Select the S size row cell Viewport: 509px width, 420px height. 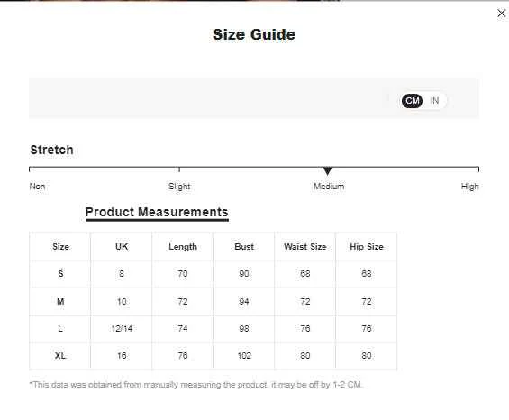(60, 274)
